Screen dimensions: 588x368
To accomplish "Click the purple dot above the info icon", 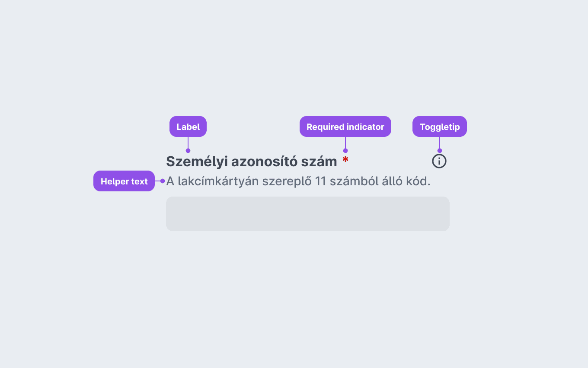I will point(440,151).
